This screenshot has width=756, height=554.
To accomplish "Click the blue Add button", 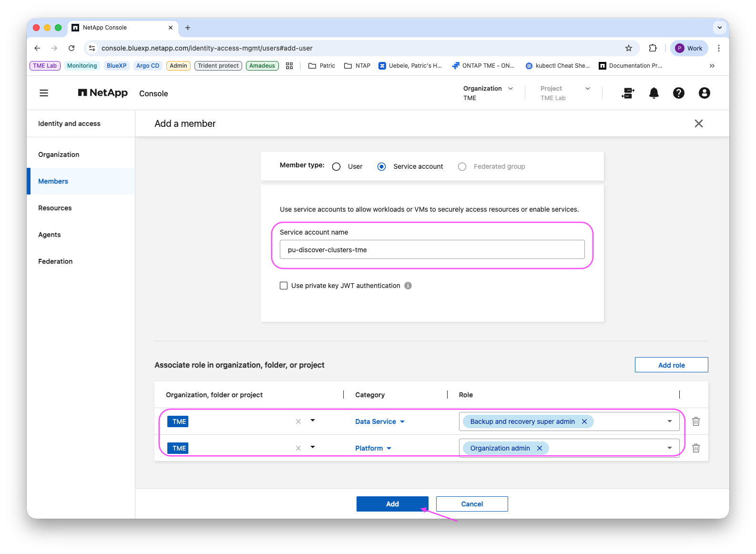I will (392, 504).
